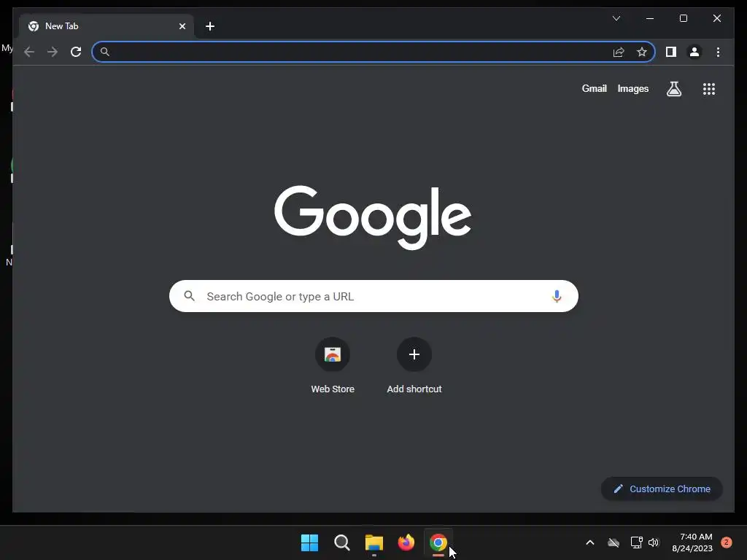Reload the page with the refresh icon
This screenshot has width=747, height=560.
pyautogui.click(x=76, y=52)
